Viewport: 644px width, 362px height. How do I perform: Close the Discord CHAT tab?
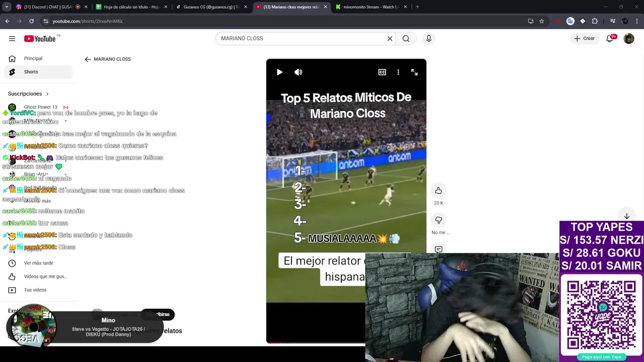click(x=86, y=7)
